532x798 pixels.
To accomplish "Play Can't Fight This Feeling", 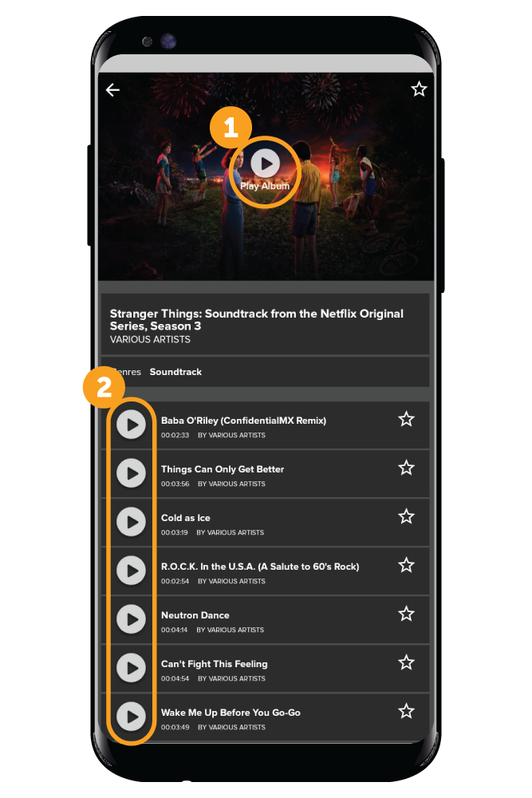I will coord(132,668).
